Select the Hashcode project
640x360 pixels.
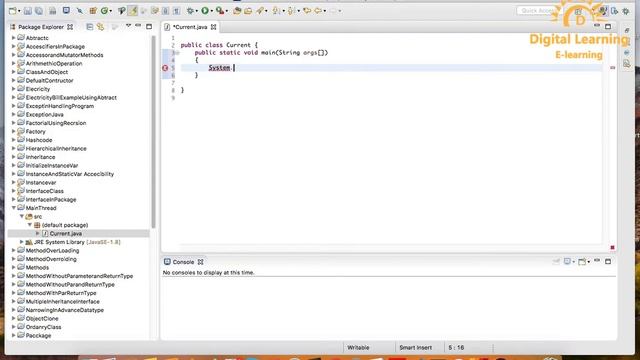pos(38,140)
